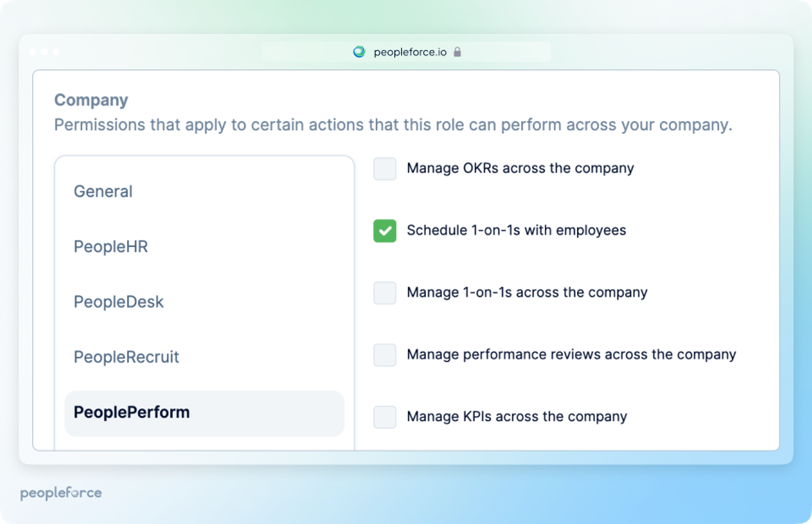The image size is (812, 524).
Task: Go to the PeopleRecruit section
Action: [126, 357]
